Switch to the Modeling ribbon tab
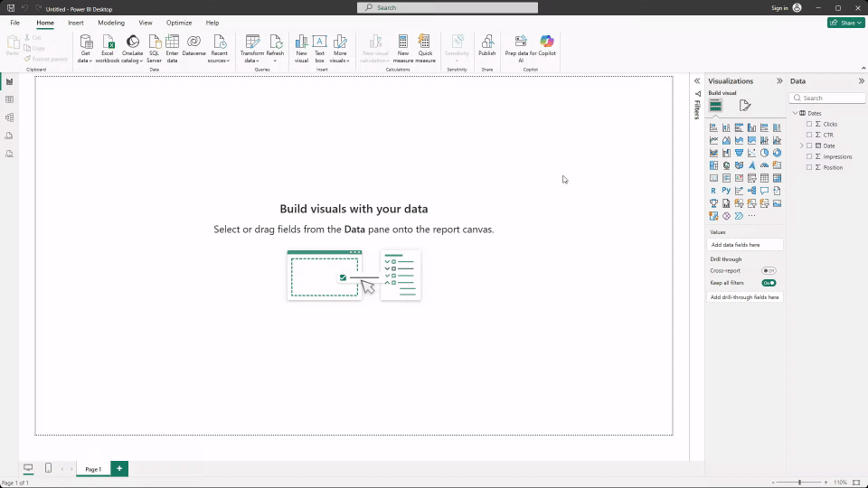868x488 pixels. pos(111,23)
